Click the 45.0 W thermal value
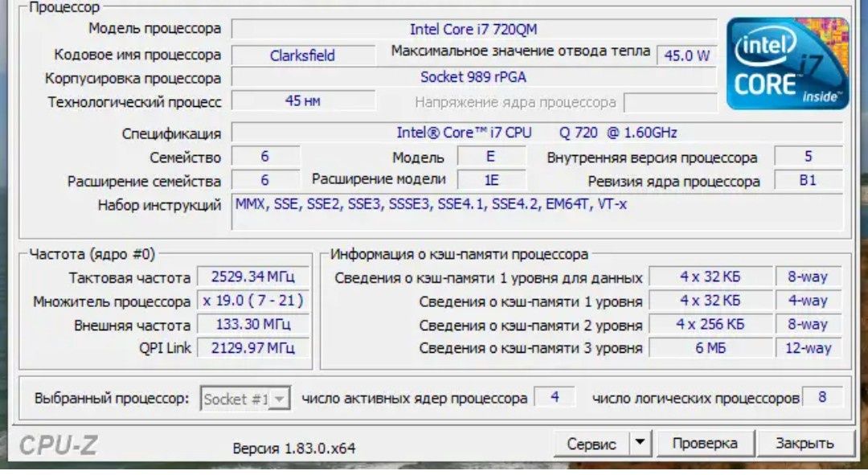This screenshot has width=868, height=475. click(686, 55)
